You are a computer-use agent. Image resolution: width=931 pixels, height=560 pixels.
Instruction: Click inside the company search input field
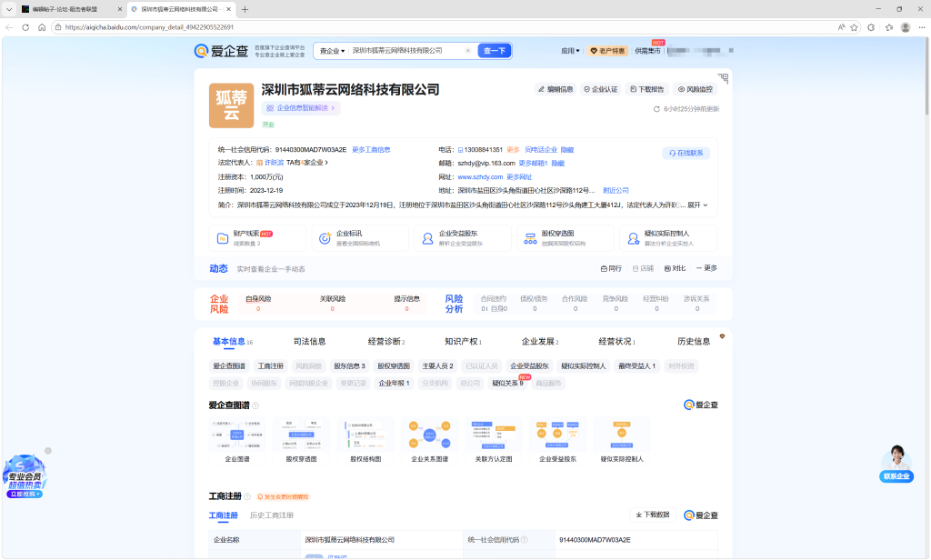pos(406,51)
